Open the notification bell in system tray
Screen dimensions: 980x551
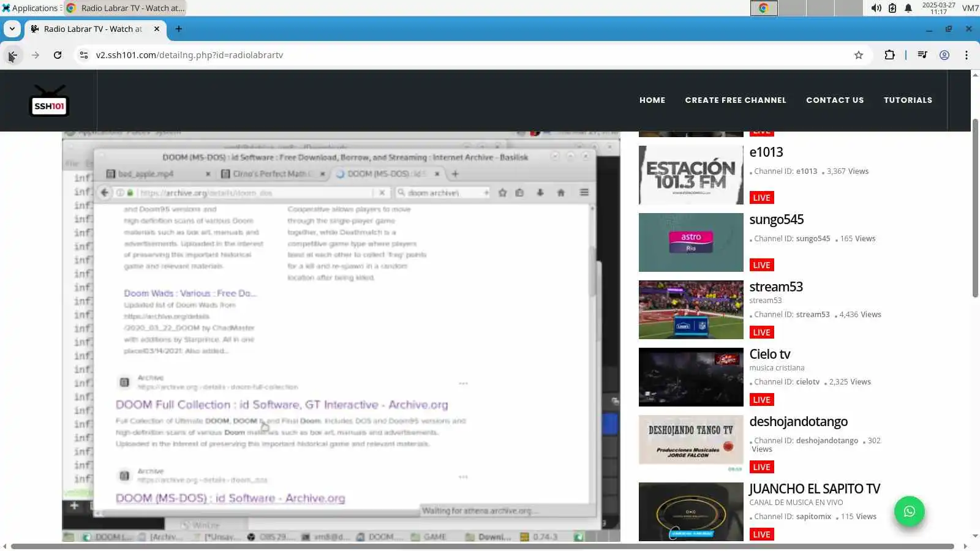click(x=908, y=8)
